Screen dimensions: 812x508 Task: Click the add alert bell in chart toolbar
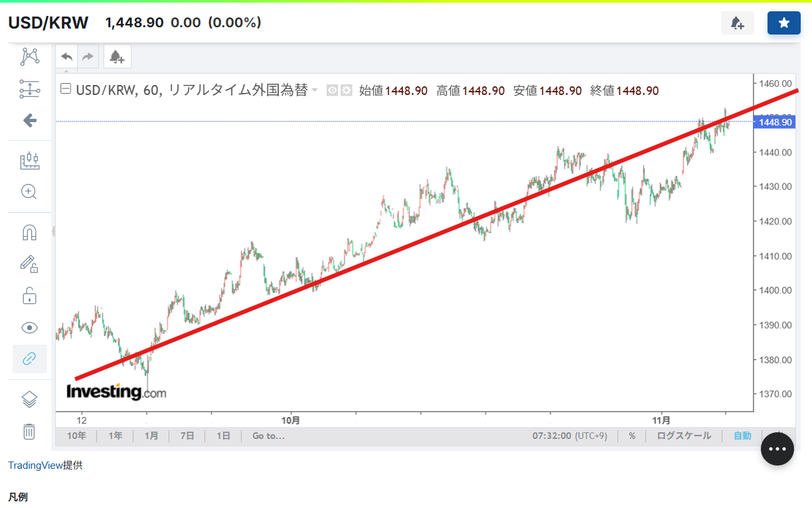pos(117,56)
